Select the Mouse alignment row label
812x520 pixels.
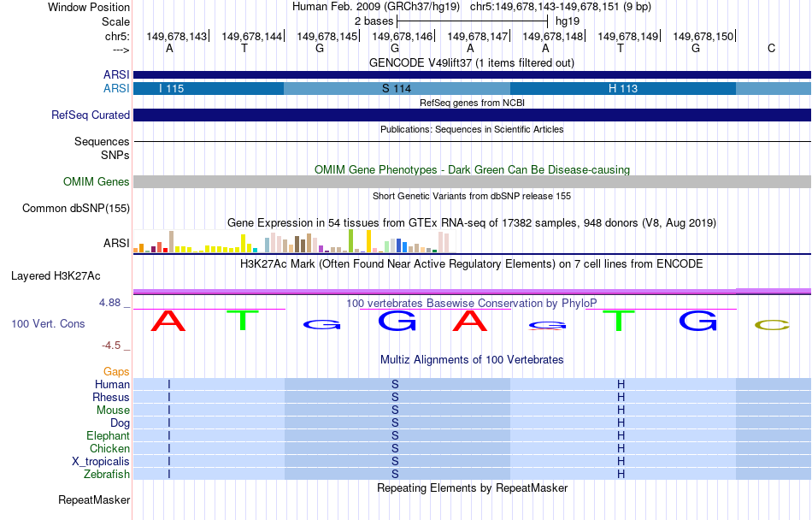(x=113, y=411)
